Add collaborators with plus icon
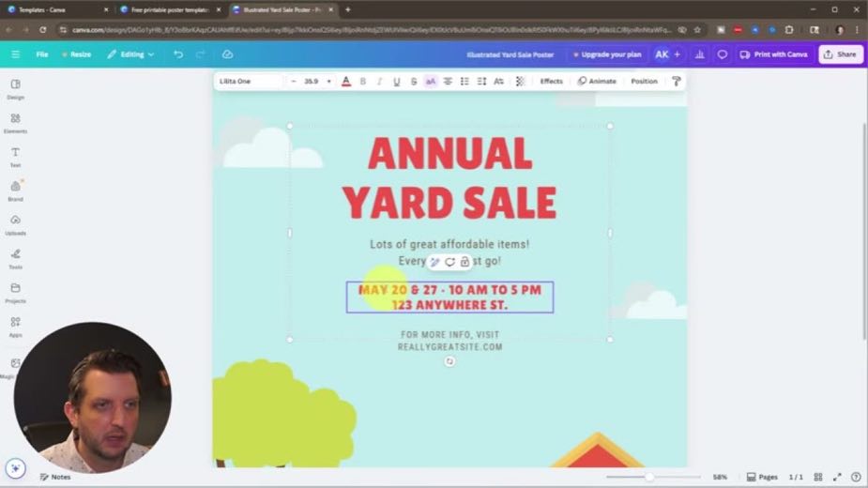The height and width of the screenshot is (488, 868). click(x=677, y=54)
